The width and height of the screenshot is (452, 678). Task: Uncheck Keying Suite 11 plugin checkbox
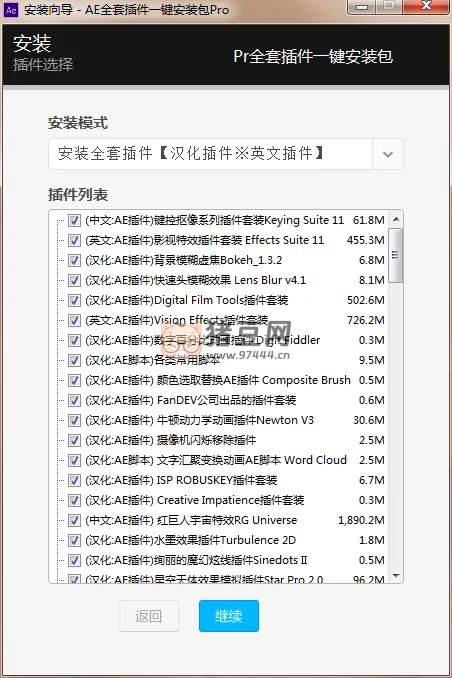tap(74, 221)
